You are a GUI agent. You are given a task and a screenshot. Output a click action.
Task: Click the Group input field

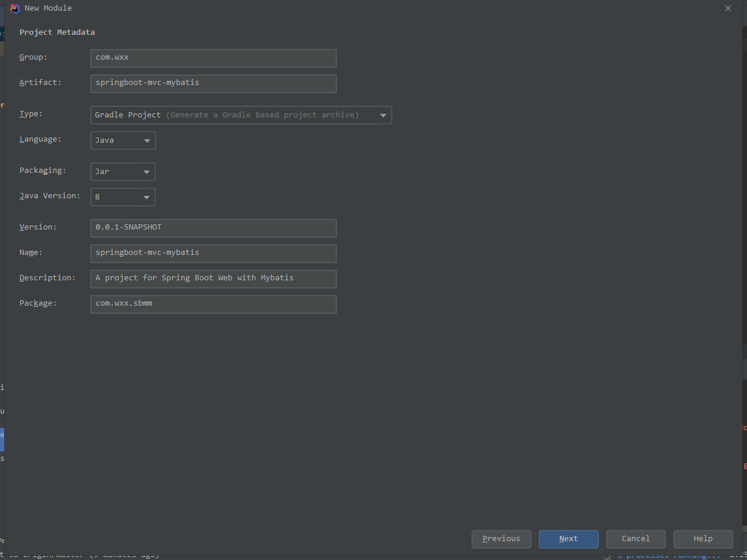(x=213, y=58)
